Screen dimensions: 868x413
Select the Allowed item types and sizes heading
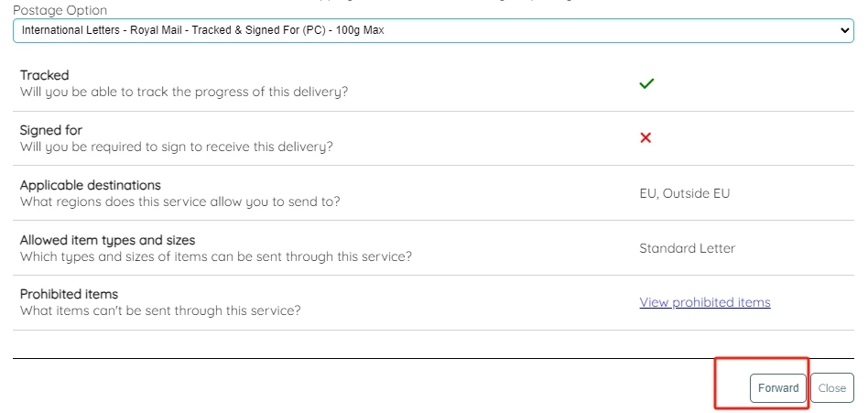[107, 240]
